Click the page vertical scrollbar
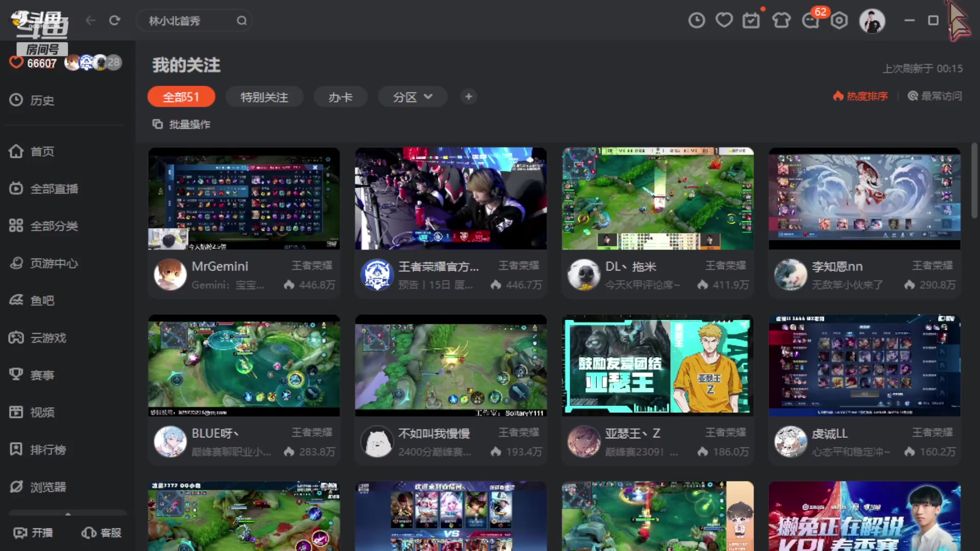The width and height of the screenshot is (980, 551). 974,181
